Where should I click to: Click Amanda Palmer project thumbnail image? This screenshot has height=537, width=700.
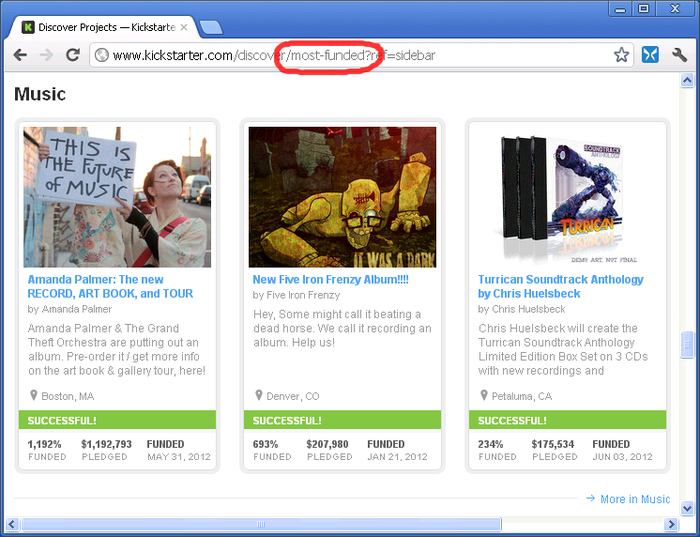pyautogui.click(x=117, y=197)
